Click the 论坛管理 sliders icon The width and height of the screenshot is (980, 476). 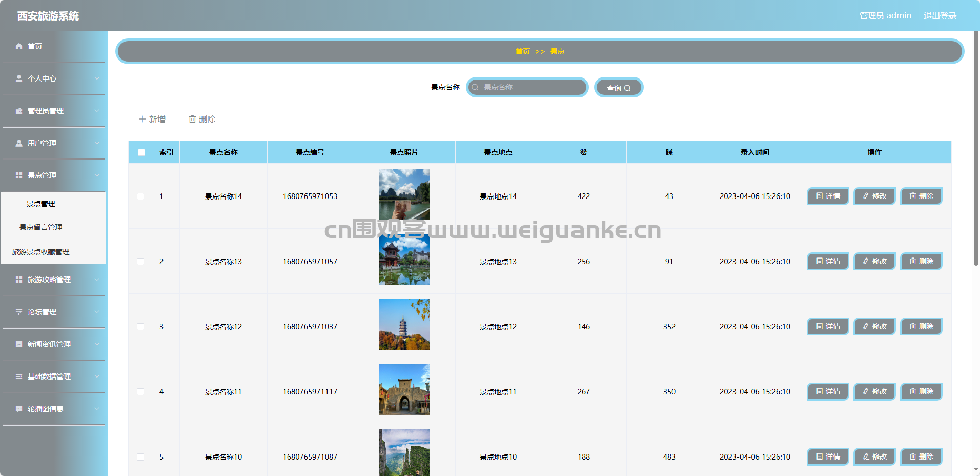click(19, 312)
